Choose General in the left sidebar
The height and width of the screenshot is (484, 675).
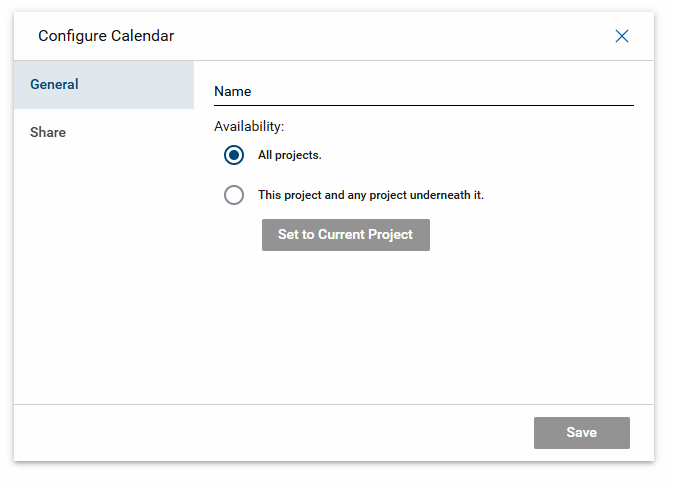[54, 85]
